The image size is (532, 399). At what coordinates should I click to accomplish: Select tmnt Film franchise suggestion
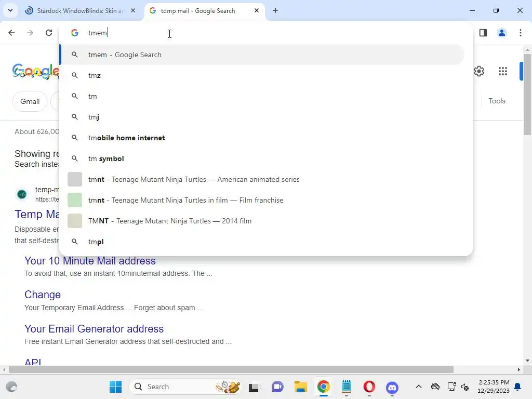click(x=262, y=200)
